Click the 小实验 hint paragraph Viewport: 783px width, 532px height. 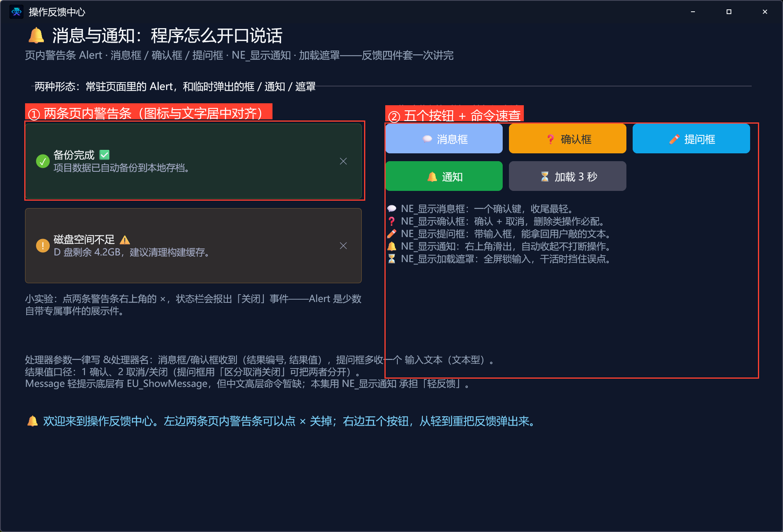(193, 305)
